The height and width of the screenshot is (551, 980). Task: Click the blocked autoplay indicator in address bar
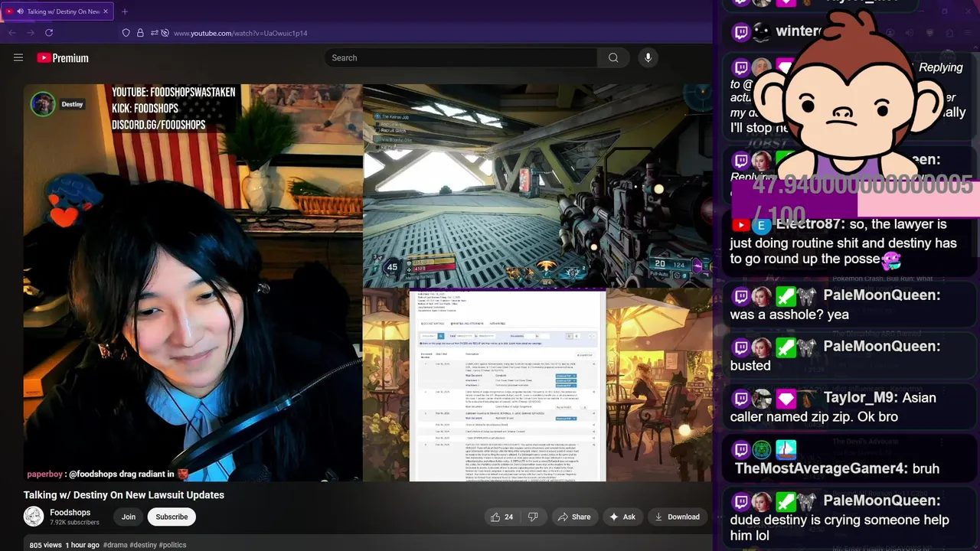click(165, 33)
